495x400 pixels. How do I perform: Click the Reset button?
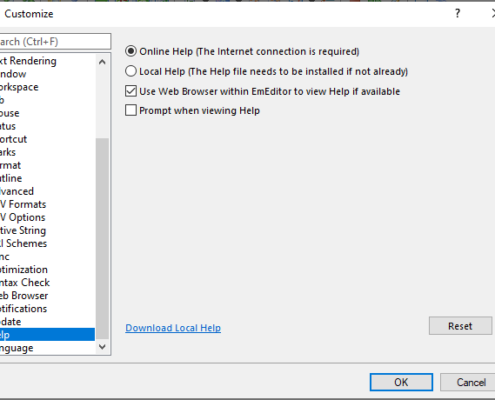coord(460,326)
